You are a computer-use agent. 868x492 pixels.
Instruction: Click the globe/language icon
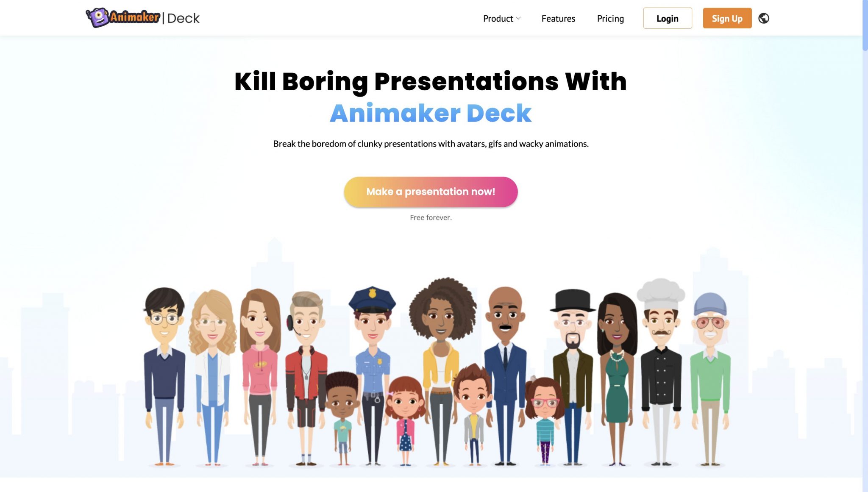coord(764,18)
